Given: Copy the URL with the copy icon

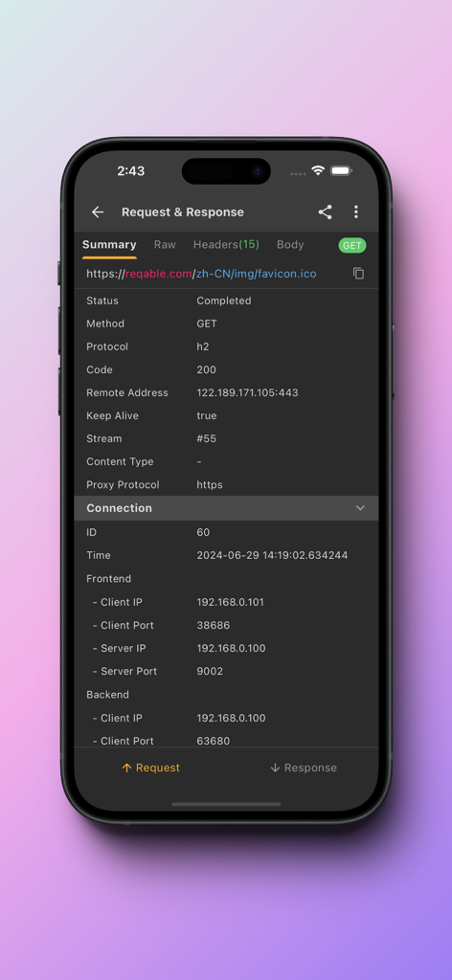Looking at the screenshot, I should click(x=358, y=273).
